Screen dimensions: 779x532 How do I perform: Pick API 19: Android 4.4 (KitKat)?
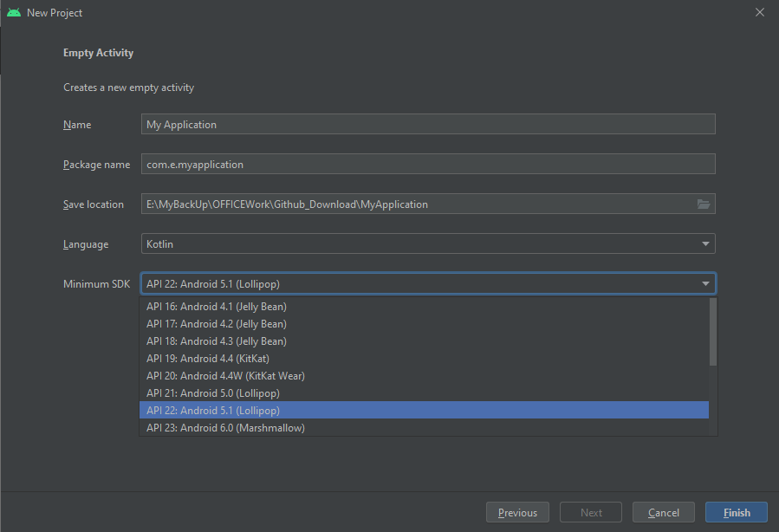click(x=425, y=359)
